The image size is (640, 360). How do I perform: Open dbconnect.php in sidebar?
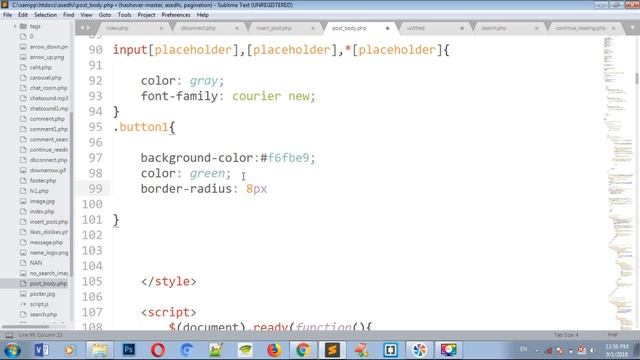tap(48, 160)
